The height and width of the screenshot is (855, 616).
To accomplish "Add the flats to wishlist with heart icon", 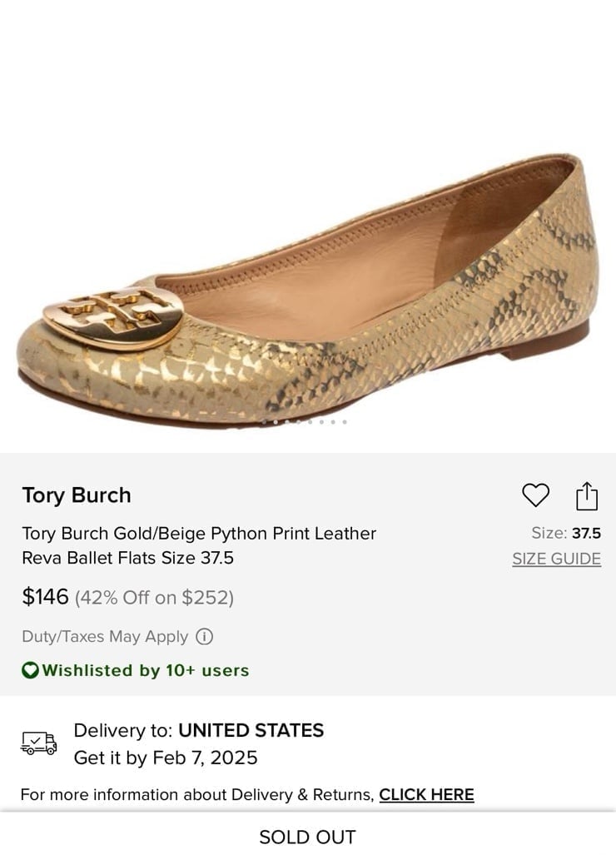I will (535, 495).
